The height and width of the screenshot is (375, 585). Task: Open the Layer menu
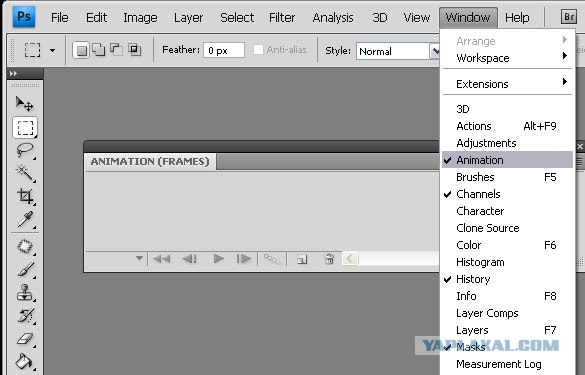(188, 18)
